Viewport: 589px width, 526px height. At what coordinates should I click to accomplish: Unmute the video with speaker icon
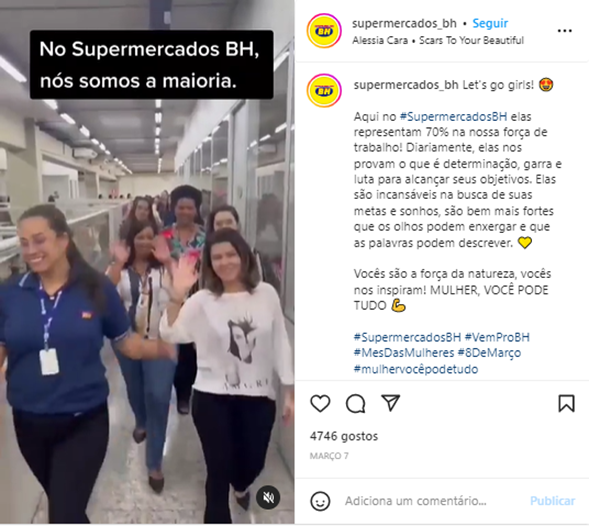[x=268, y=498]
